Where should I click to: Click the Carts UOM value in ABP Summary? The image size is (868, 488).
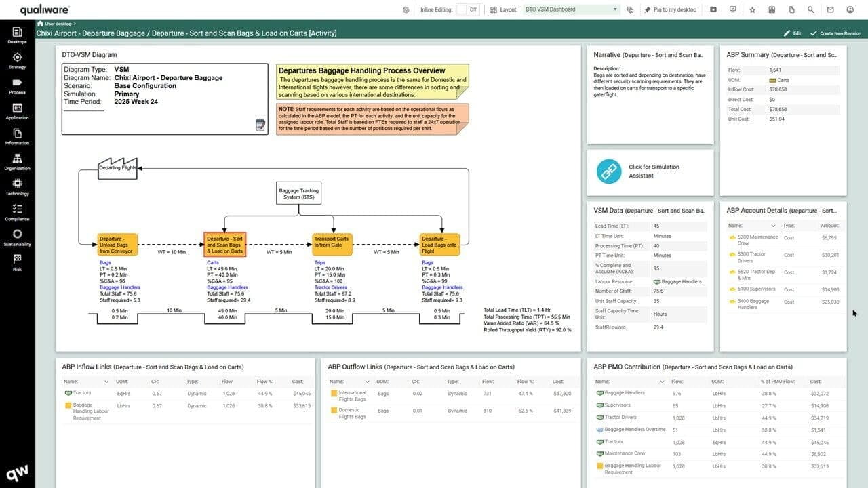pos(780,80)
